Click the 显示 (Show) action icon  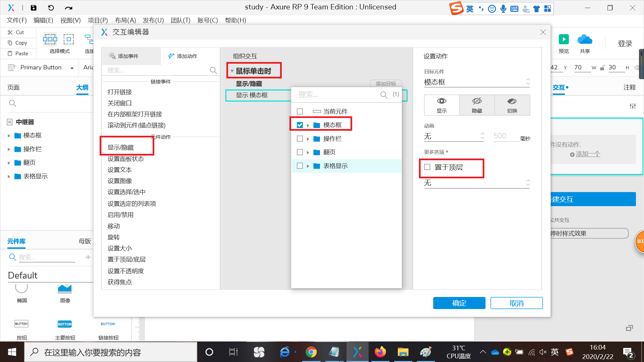tap(441, 105)
